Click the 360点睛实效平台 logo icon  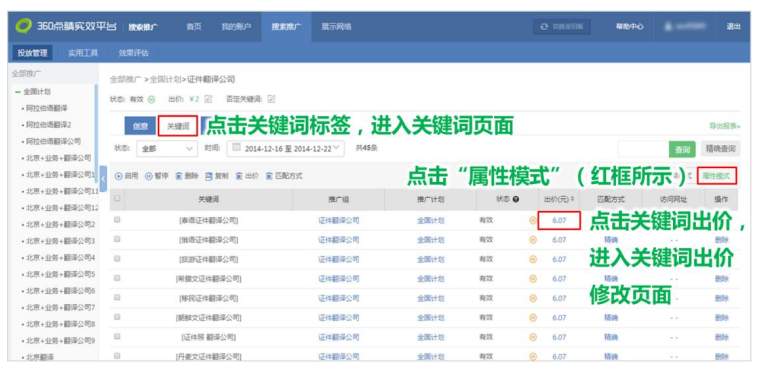click(x=23, y=26)
